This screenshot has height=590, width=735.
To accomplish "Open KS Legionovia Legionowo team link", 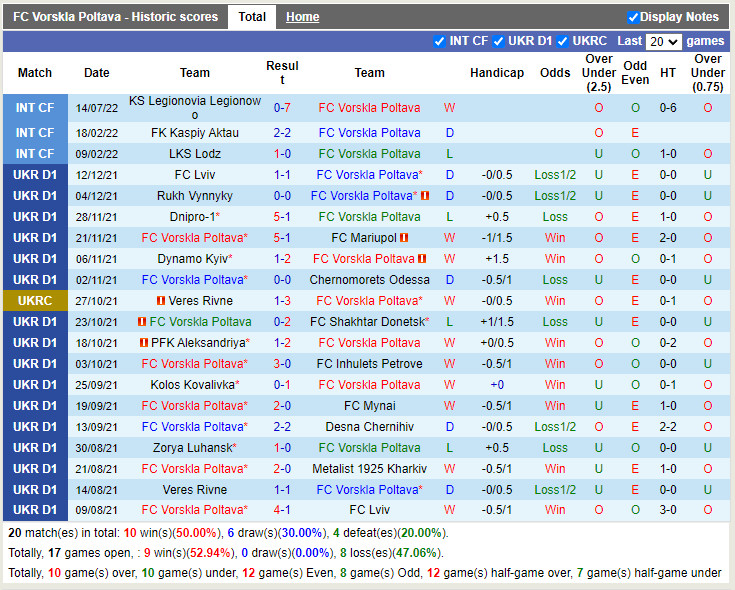I will 195,108.
